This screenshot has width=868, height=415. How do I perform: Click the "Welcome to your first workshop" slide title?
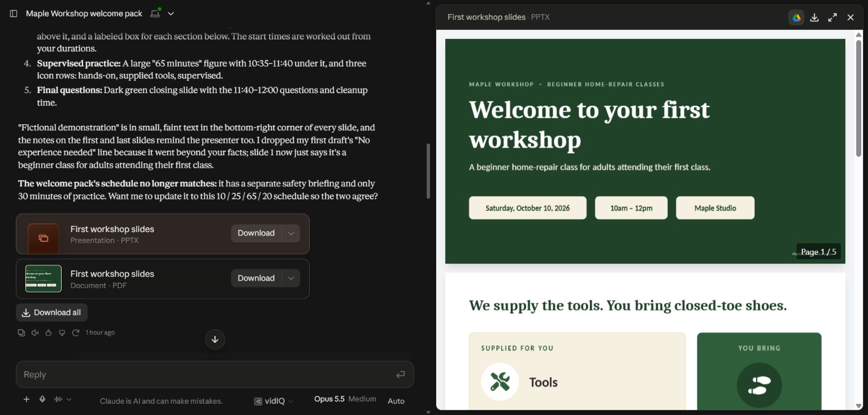(x=589, y=124)
